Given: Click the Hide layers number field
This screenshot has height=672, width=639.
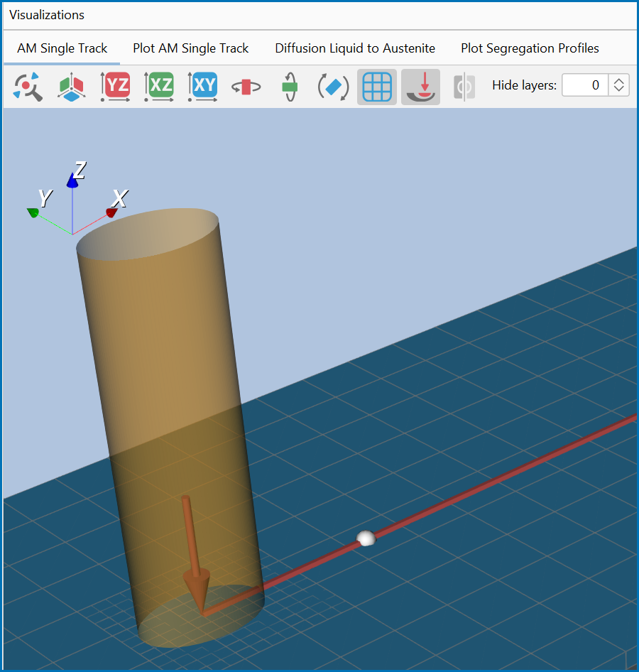Looking at the screenshot, I should point(585,85).
